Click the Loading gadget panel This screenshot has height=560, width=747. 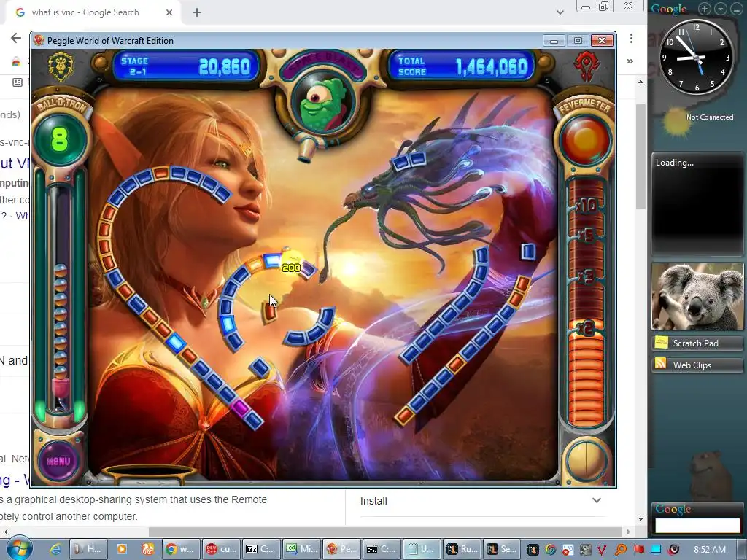tap(697, 204)
